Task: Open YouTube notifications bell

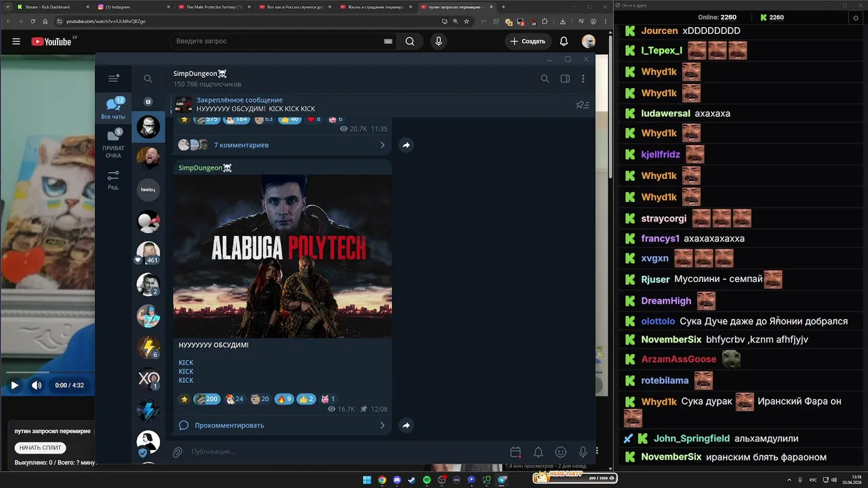Action: (564, 41)
